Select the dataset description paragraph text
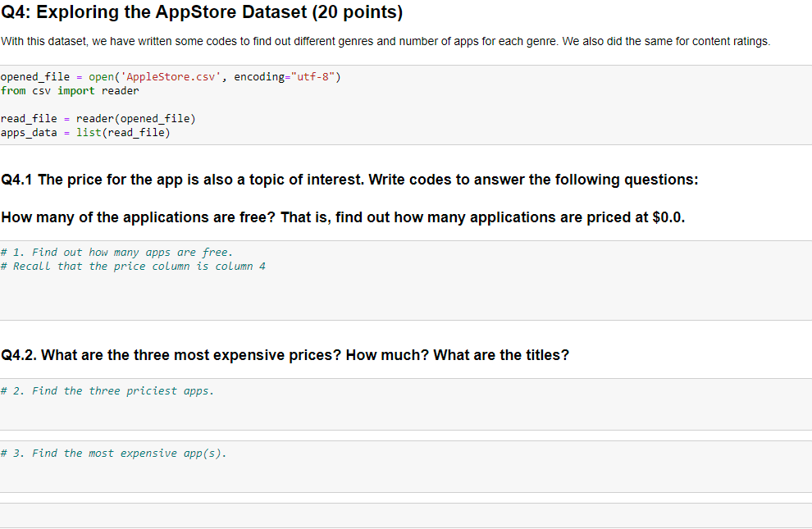 pyautogui.click(x=385, y=41)
